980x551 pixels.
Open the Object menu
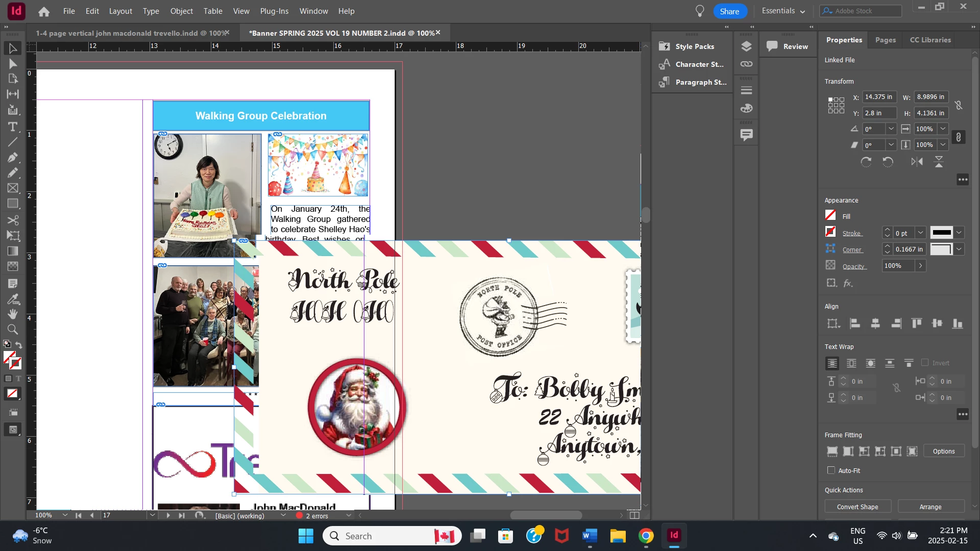coord(181,11)
